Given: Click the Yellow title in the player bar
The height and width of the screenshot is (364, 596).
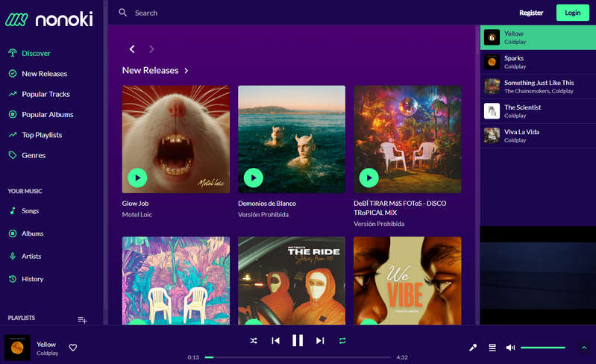Looking at the screenshot, I should click(x=46, y=345).
